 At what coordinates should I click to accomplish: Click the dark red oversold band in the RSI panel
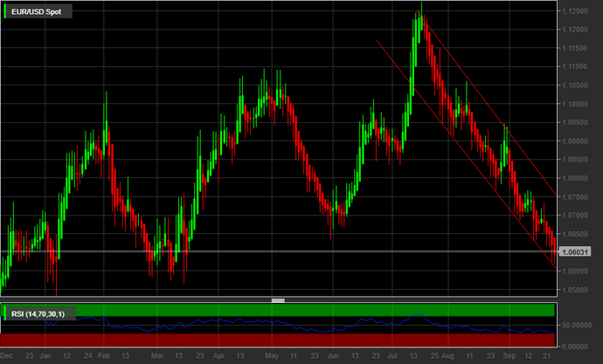click(x=262, y=339)
